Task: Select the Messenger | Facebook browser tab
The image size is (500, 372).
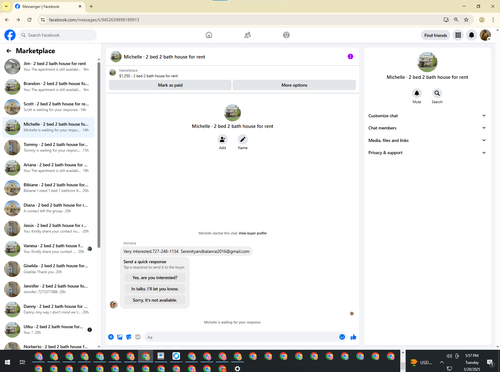Action: (48, 6)
